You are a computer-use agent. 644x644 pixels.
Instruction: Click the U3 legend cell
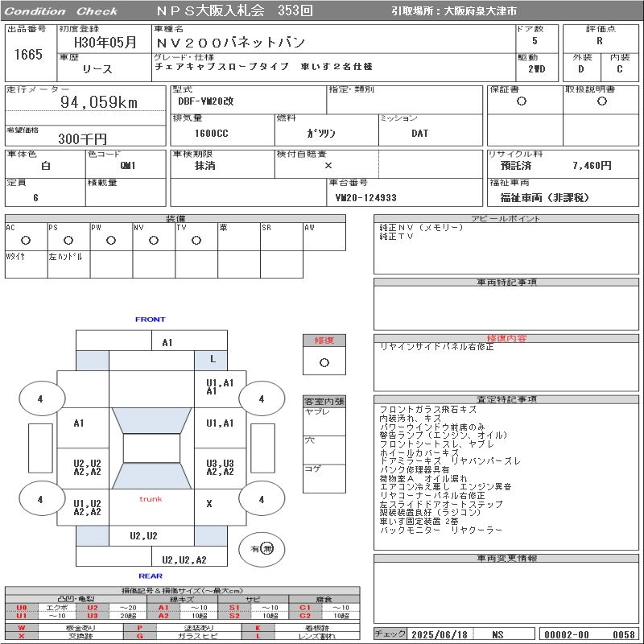click(93, 616)
